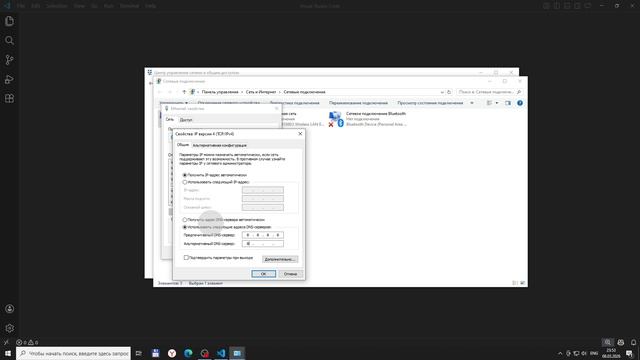This screenshot has width=640, height=360.
Task: Refresh the Network Connections address bar
Action: [449, 92]
